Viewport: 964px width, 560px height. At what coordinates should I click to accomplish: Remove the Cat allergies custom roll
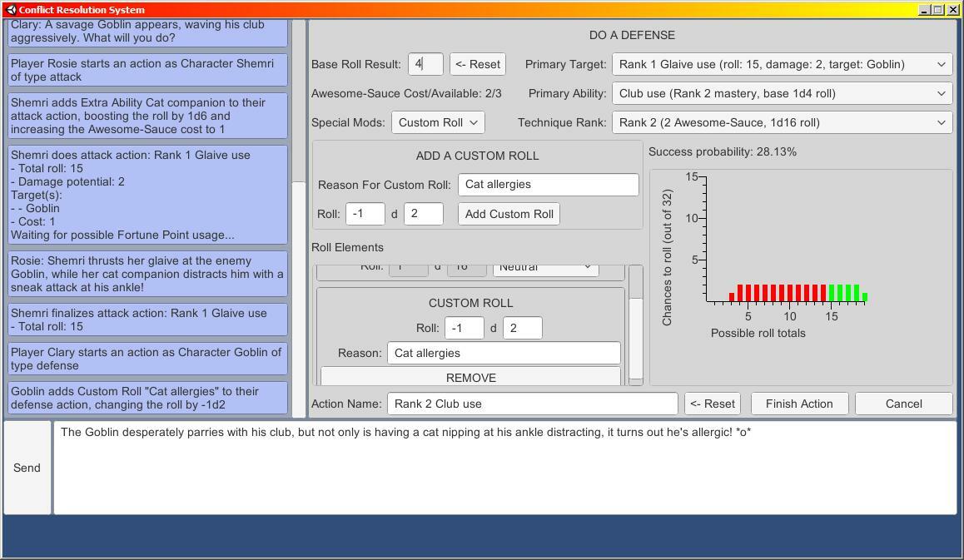(x=470, y=378)
